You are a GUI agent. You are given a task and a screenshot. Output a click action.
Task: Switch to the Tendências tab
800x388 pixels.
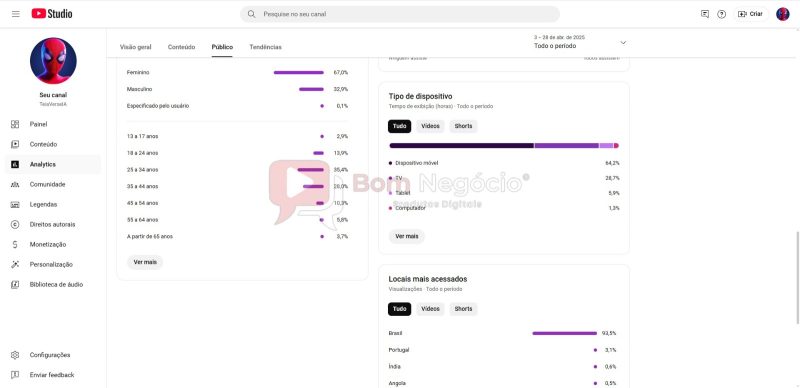pos(265,47)
